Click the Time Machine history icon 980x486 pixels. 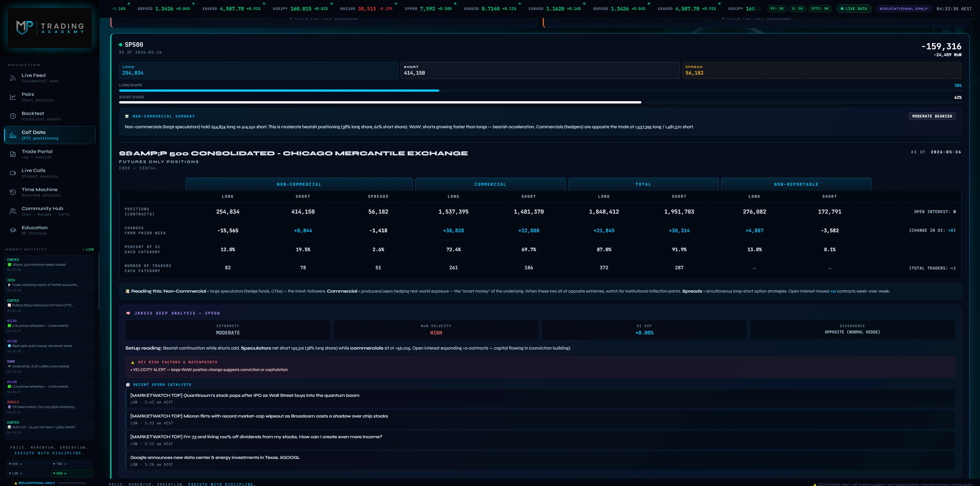tap(13, 192)
